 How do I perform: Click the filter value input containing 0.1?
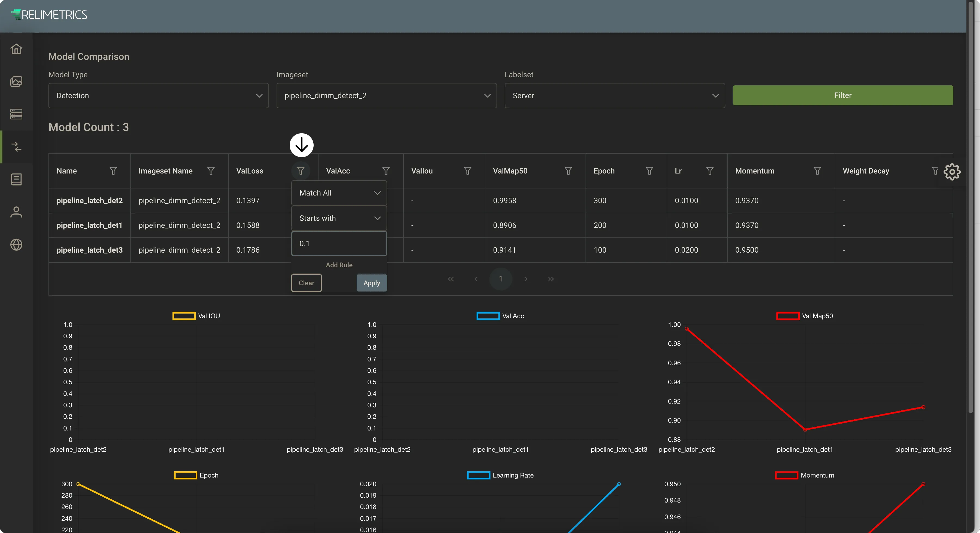(x=339, y=244)
